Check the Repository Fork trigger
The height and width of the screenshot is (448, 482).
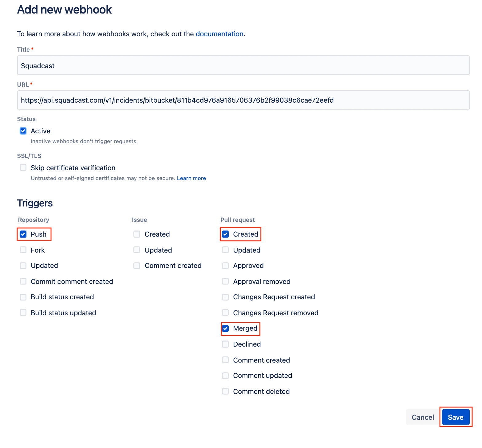(23, 250)
